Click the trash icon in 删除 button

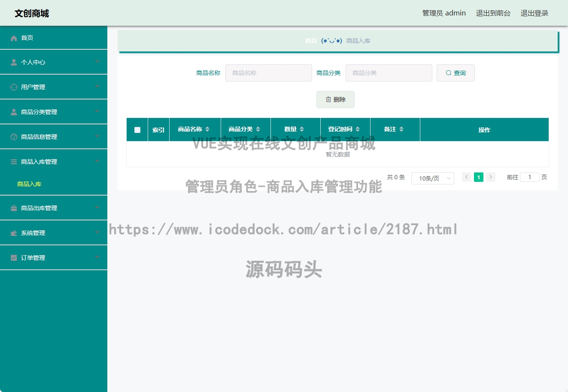pyautogui.click(x=328, y=100)
